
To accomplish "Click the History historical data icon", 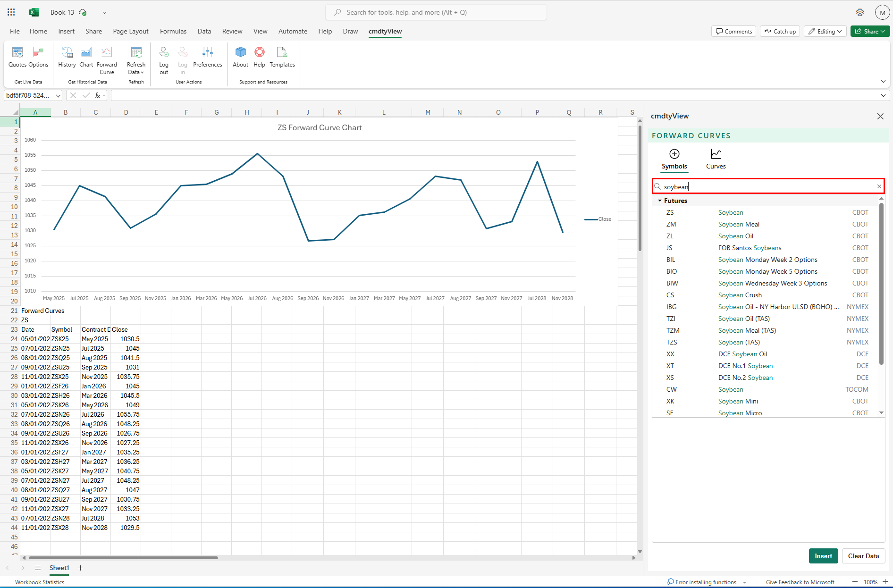I will [67, 57].
